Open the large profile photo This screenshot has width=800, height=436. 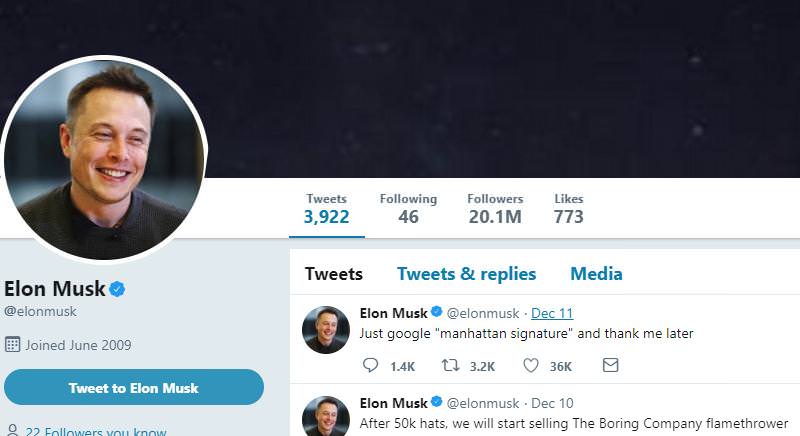pyautogui.click(x=104, y=159)
